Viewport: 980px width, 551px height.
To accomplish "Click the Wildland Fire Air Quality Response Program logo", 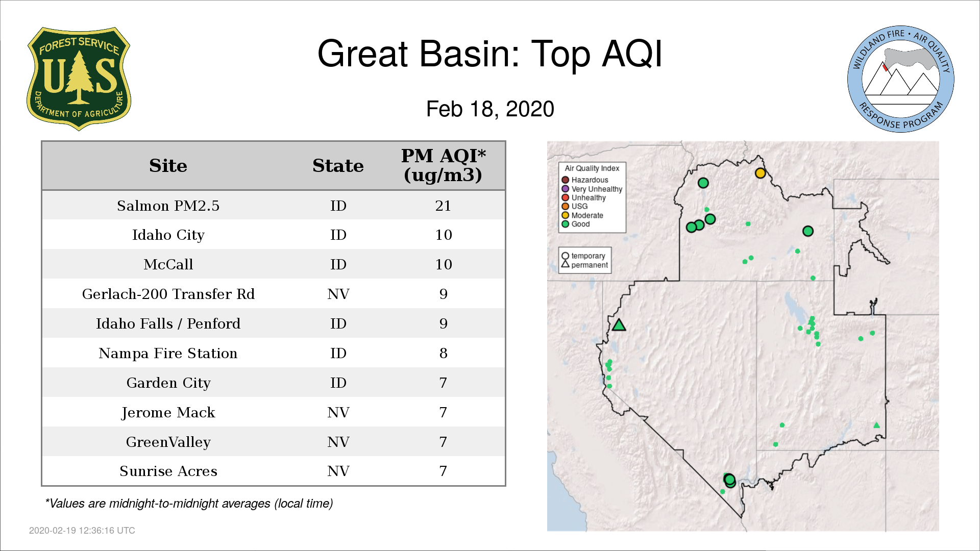I will (x=901, y=79).
